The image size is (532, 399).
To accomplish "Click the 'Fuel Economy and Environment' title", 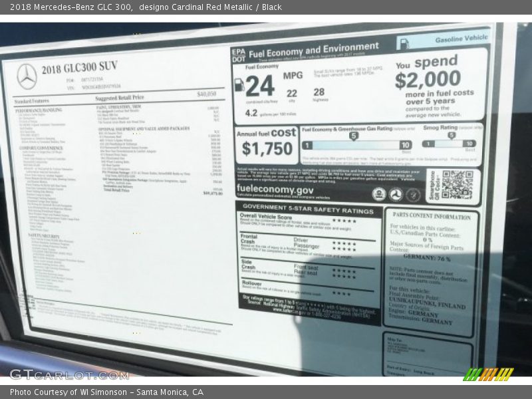I will coord(313,51).
